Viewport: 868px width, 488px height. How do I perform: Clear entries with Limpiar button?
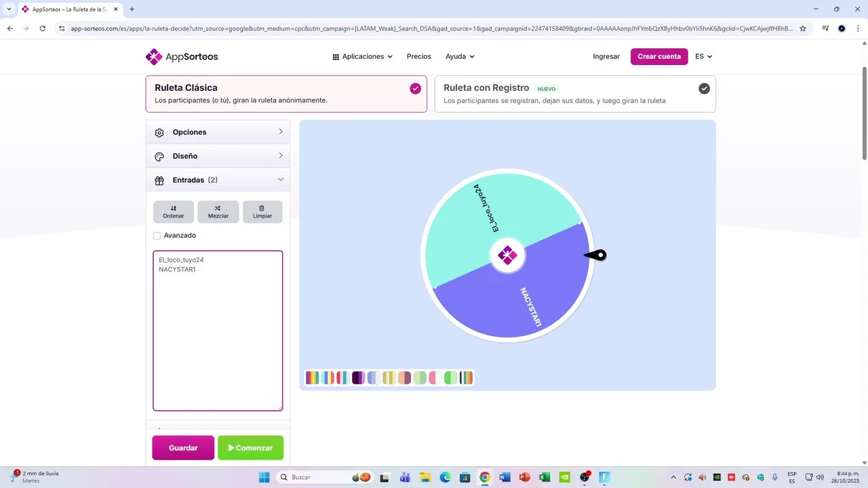pos(262,212)
